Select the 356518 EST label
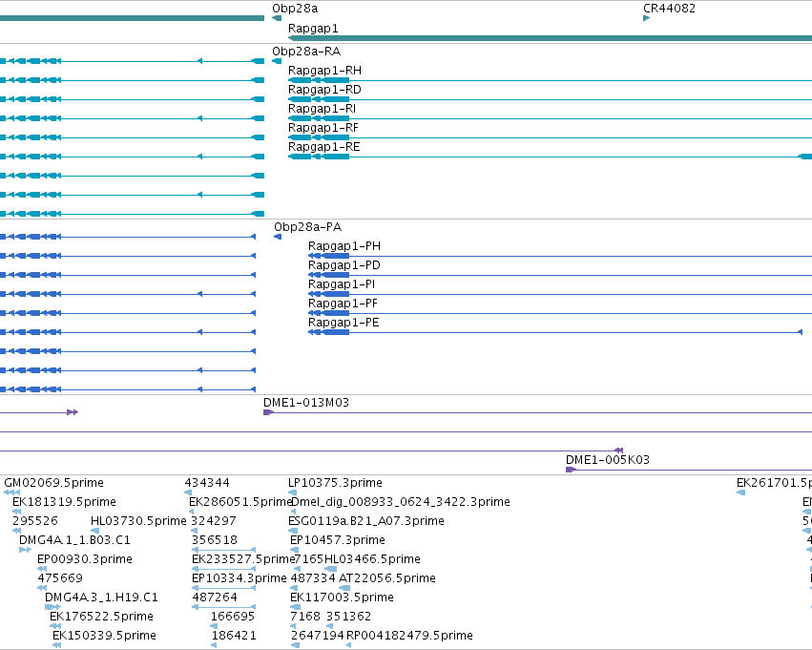 coord(215,540)
